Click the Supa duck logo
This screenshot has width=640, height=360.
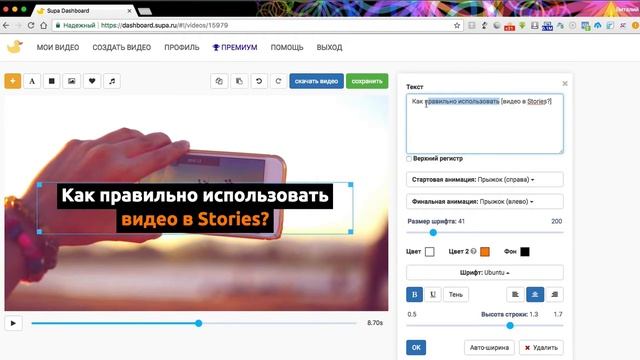[15, 47]
